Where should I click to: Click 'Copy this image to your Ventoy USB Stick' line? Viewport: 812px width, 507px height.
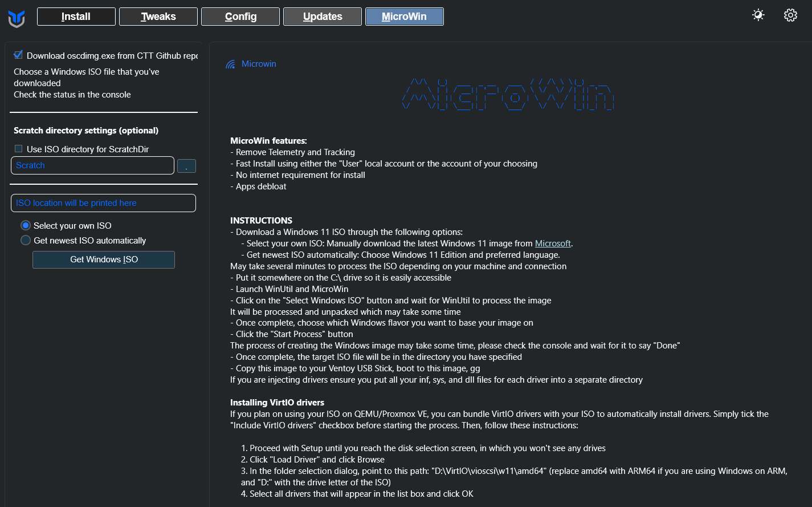355,368
